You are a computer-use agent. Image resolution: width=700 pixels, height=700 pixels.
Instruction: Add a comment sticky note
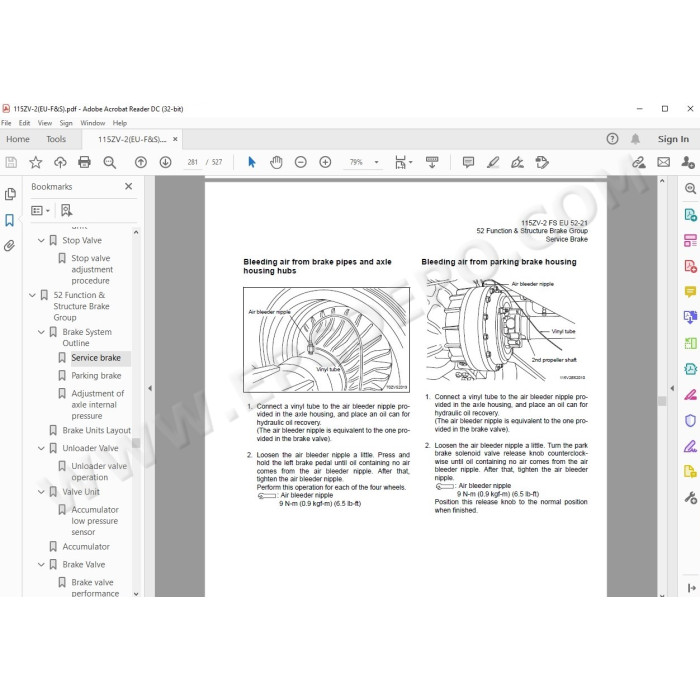468,162
